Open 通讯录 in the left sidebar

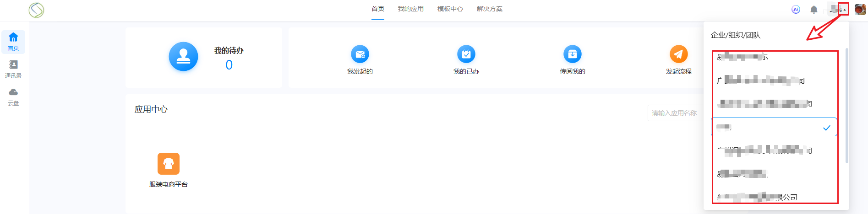13,69
